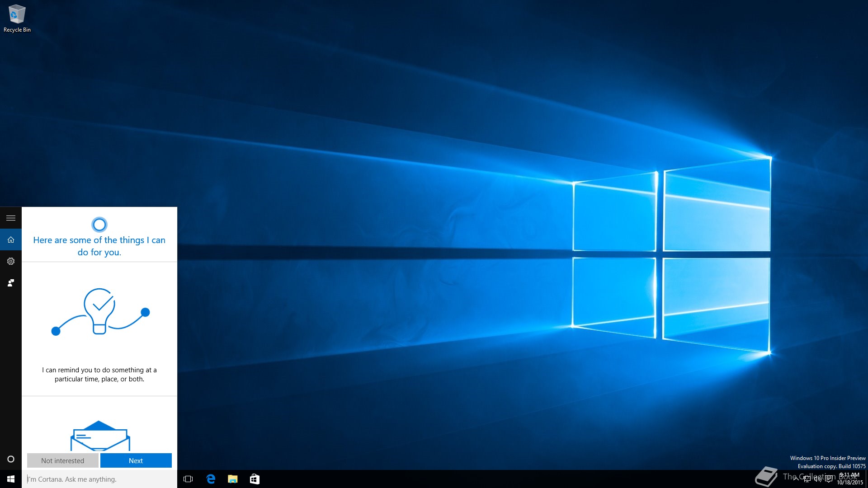Open File Explorer from the taskbar
Viewport: 868px width, 488px height.
(x=232, y=479)
